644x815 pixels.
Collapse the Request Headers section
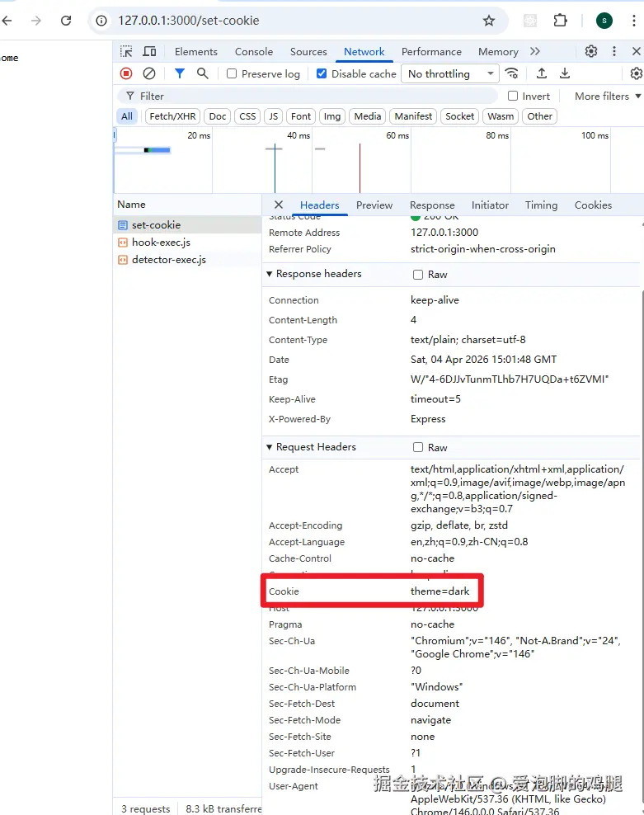click(x=270, y=447)
